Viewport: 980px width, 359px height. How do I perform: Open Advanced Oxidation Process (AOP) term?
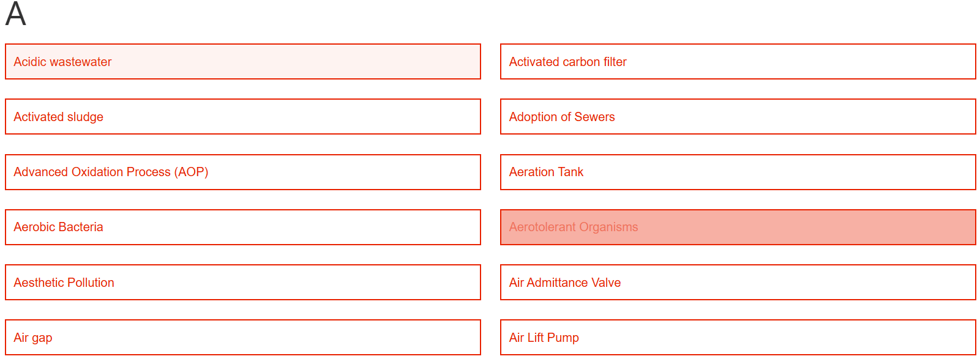point(243,172)
